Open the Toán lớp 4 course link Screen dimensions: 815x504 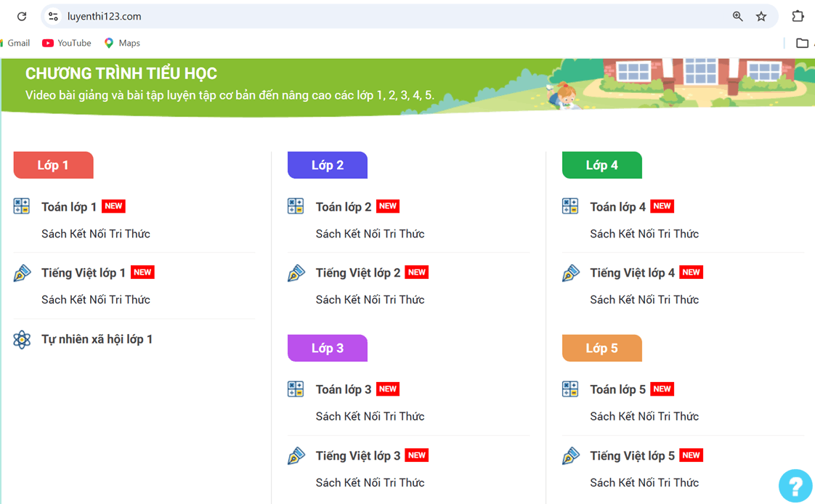click(618, 207)
